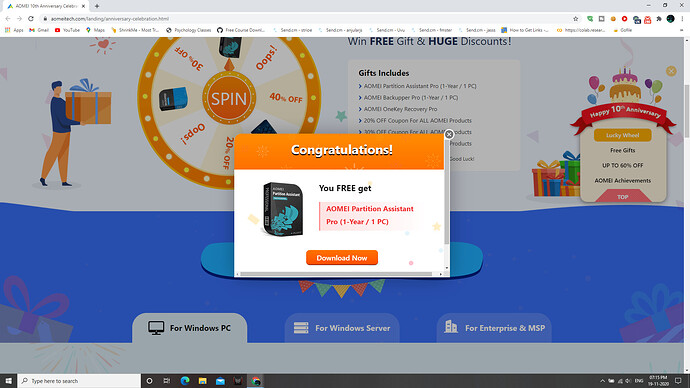690x388 pixels.
Task: Close the Congratulations popup with X icon
Action: tap(449, 134)
